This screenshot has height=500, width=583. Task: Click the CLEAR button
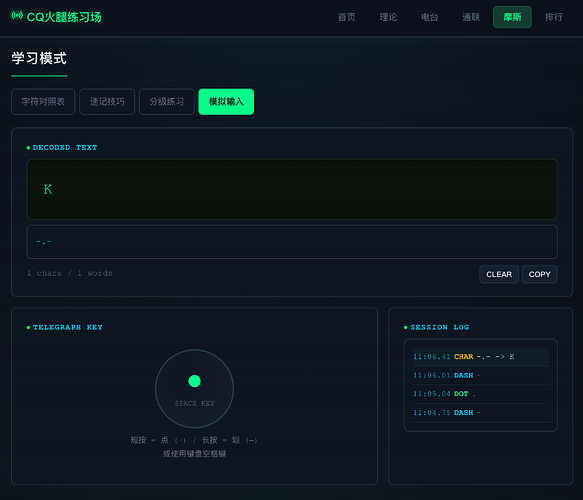[499, 274]
